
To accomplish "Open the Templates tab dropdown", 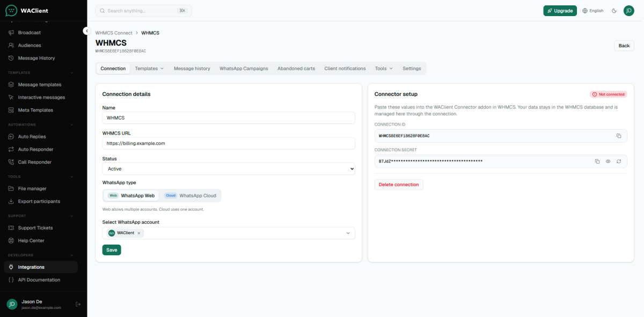I will 149,69.
